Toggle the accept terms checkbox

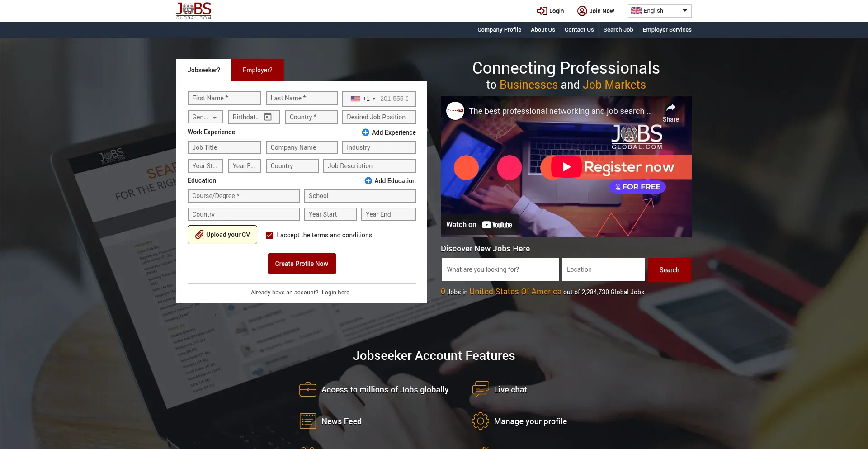(x=269, y=235)
